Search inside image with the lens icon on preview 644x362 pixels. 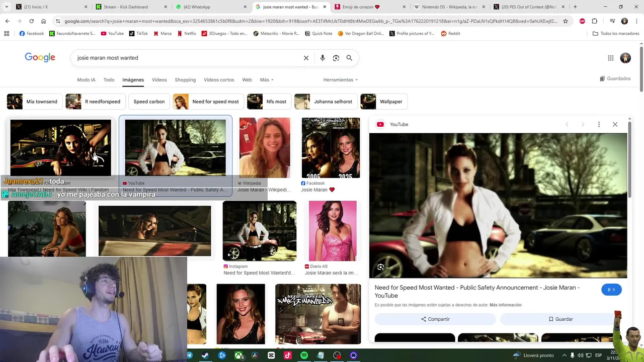pyautogui.click(x=380, y=267)
